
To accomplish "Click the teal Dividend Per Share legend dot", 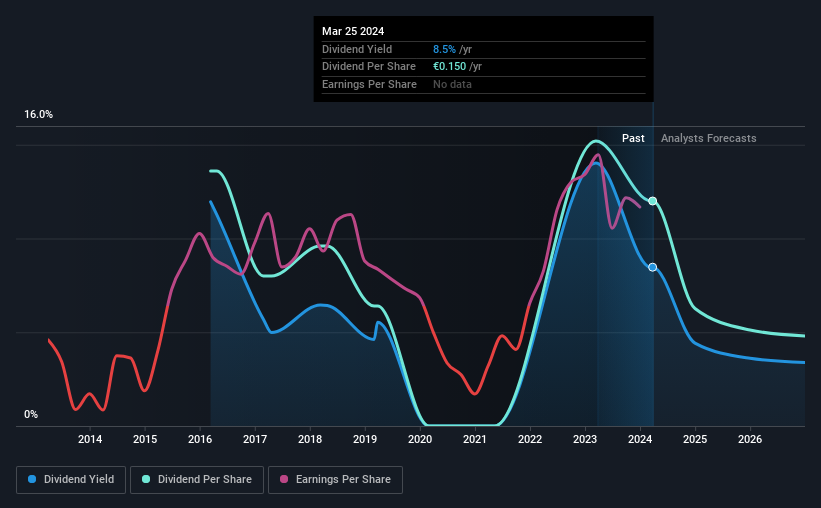I will [146, 479].
